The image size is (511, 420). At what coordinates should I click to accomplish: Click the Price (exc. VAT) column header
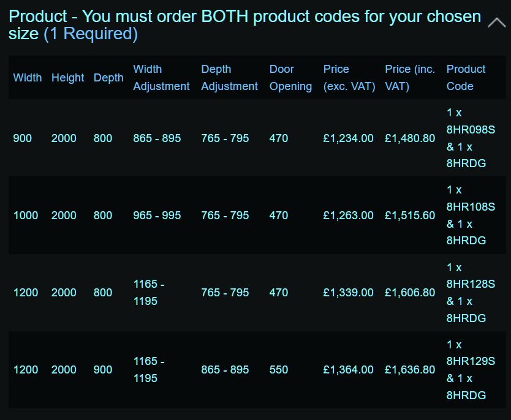349,78
